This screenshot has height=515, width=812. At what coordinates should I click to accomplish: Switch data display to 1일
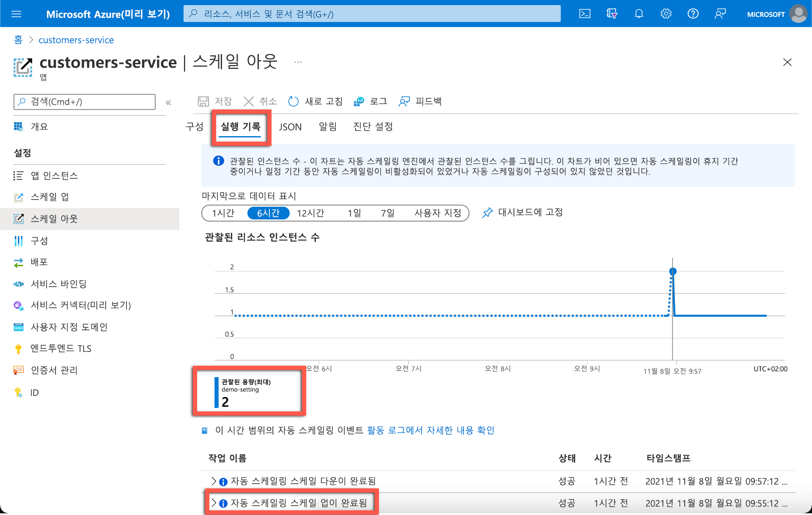(x=354, y=213)
